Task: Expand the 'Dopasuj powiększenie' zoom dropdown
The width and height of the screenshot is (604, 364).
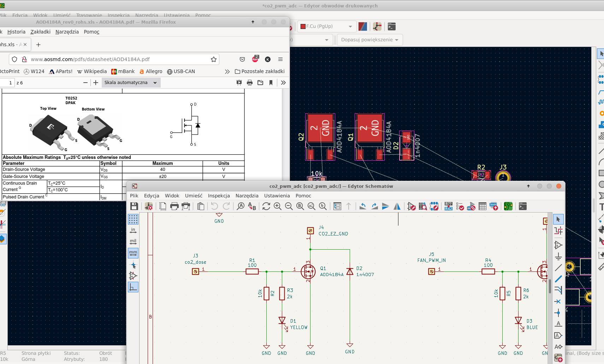Action: coord(369,40)
